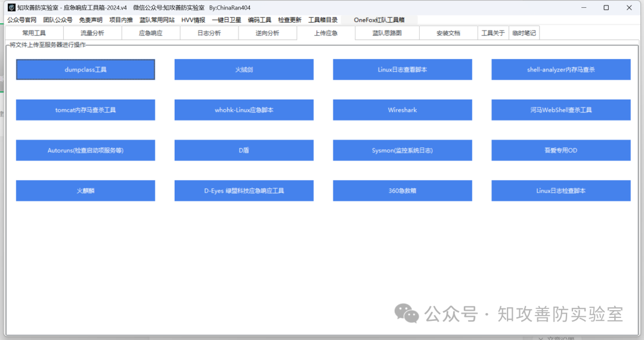Screen dimensions: 644x340
Task: Open the 火麒麟 tool
Action: (x=85, y=190)
